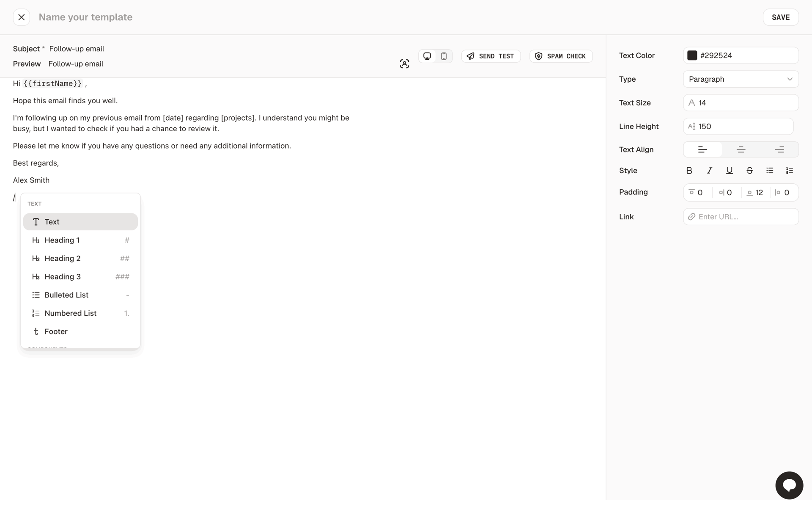Image resolution: width=812 pixels, height=508 pixels.
Task: Click the Preview text field
Action: click(76, 64)
